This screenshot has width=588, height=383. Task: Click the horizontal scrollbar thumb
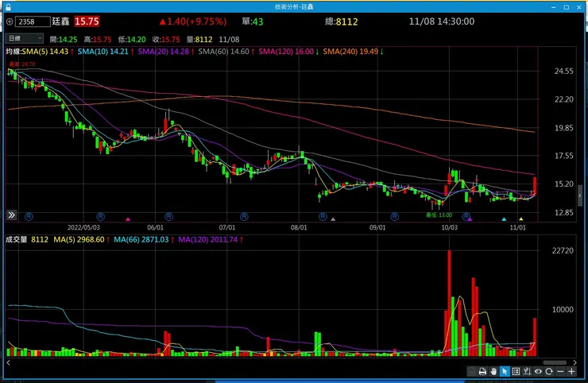(555, 362)
